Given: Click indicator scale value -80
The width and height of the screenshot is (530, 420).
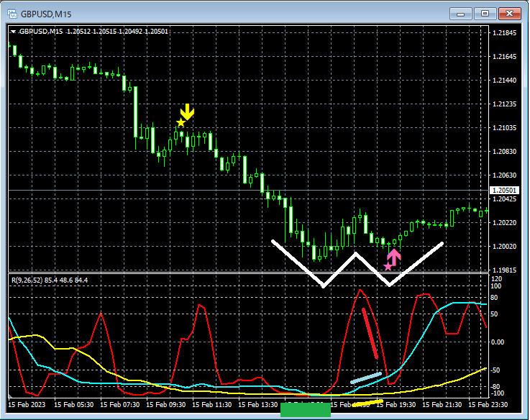Looking at the screenshot, I should [495, 386].
